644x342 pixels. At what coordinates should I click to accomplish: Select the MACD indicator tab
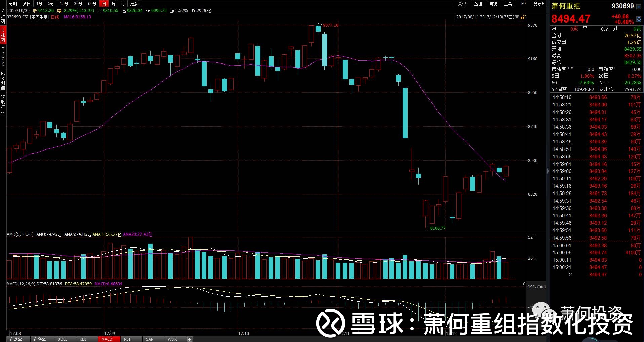coord(107,339)
